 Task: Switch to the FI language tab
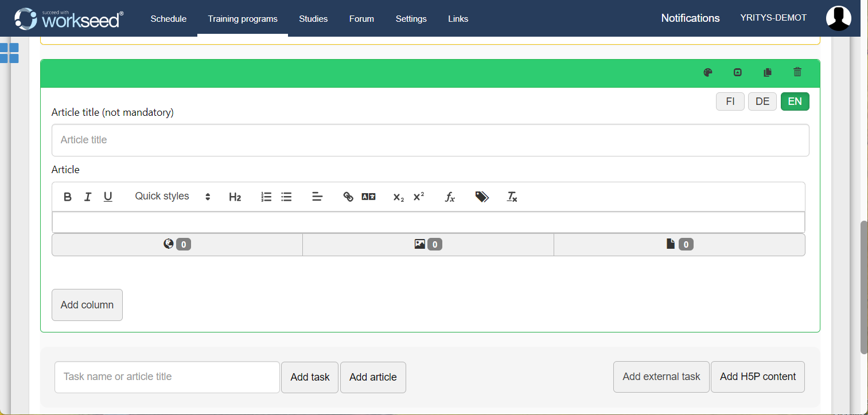coord(730,101)
